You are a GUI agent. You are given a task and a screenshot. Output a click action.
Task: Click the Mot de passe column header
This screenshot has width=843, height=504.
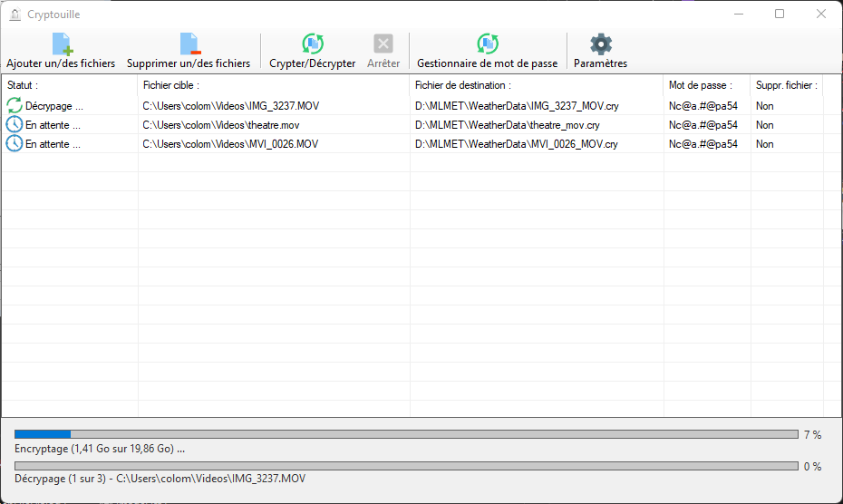point(706,85)
